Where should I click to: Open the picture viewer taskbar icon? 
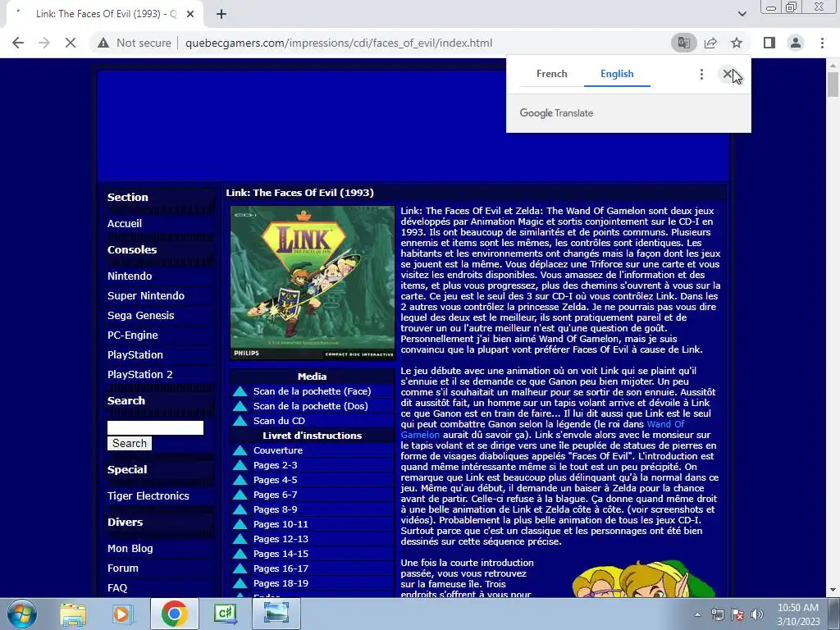click(276, 614)
